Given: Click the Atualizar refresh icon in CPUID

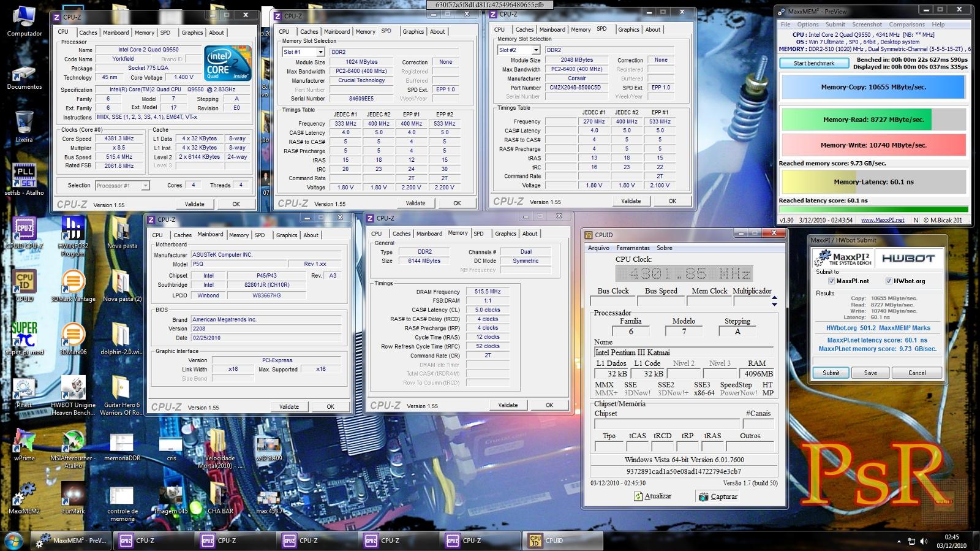Looking at the screenshot, I should [x=638, y=496].
